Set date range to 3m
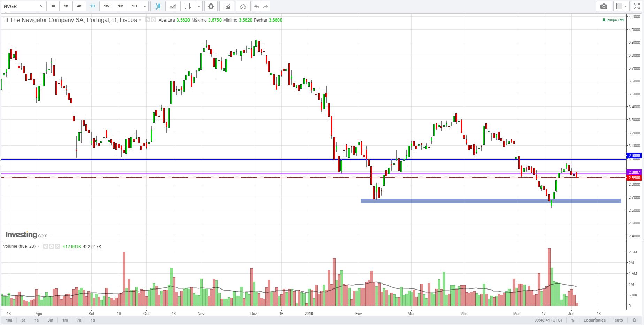 (x=51, y=320)
